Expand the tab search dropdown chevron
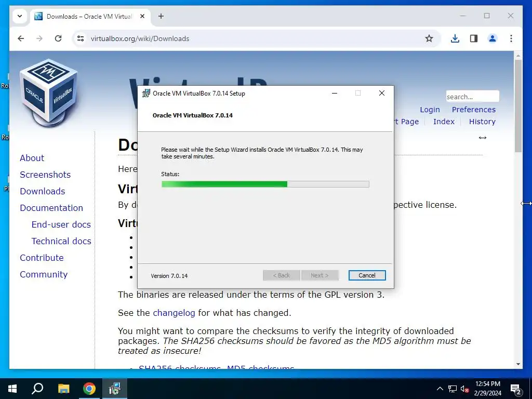532x399 pixels. pos(20,16)
